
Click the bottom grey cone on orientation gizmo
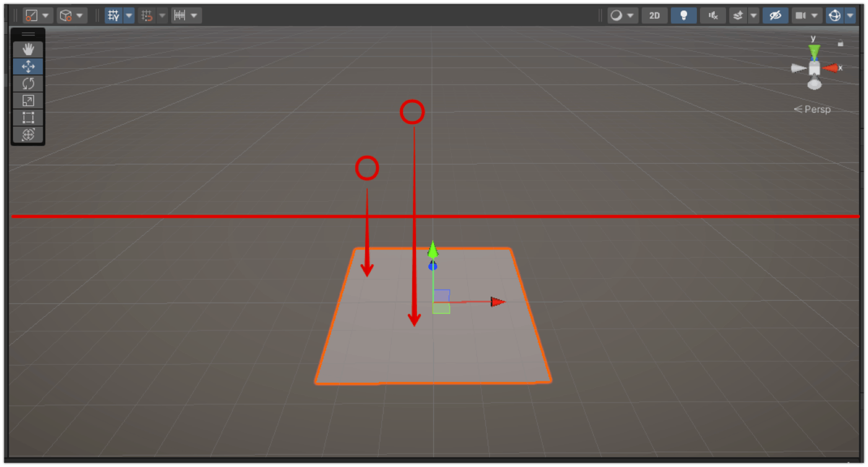815,83
